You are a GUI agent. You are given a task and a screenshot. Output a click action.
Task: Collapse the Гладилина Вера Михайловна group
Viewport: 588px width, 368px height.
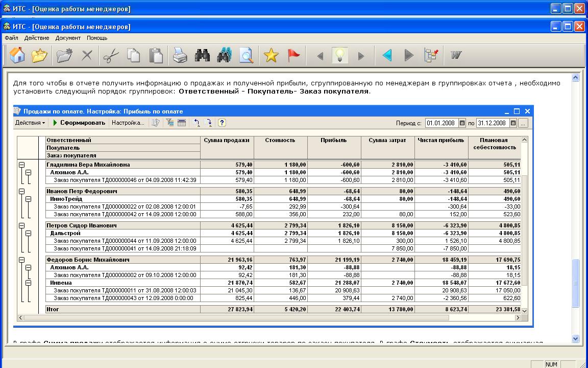22,165
